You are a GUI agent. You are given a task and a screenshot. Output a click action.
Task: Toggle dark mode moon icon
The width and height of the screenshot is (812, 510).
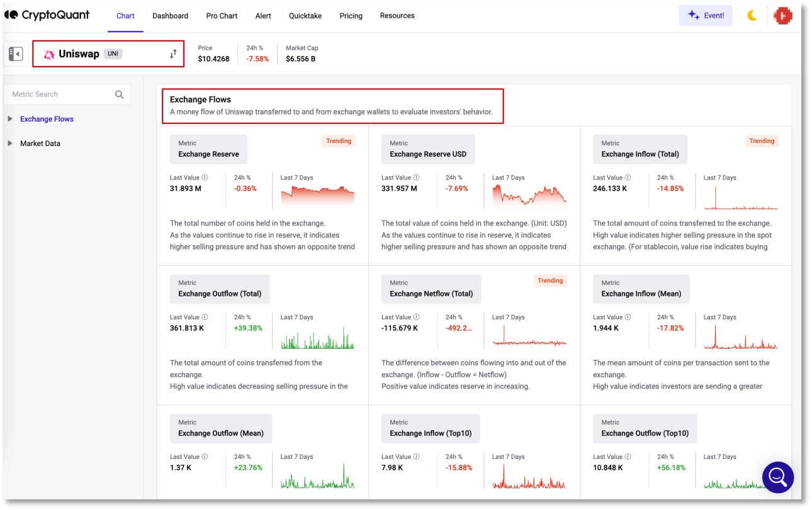pyautogui.click(x=752, y=16)
